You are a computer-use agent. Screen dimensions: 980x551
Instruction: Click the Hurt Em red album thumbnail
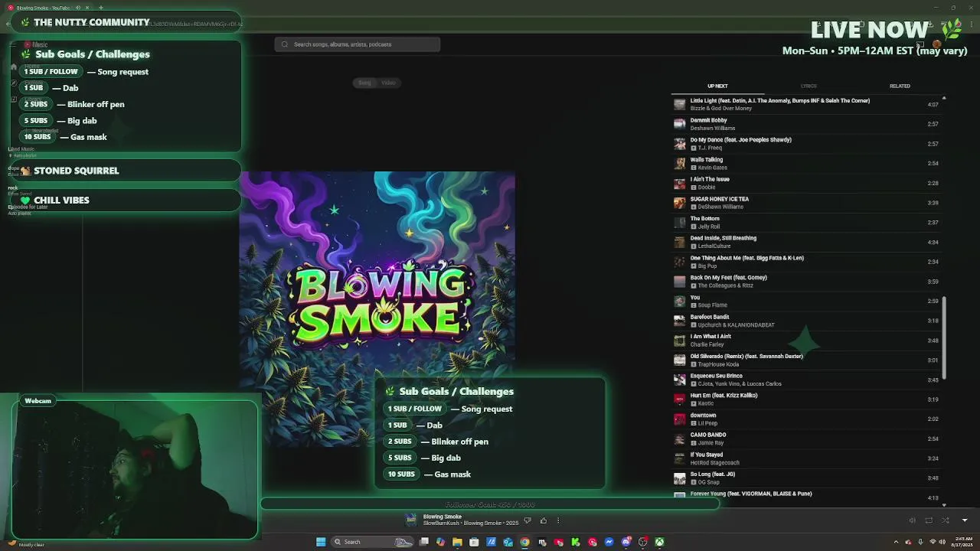tap(679, 399)
